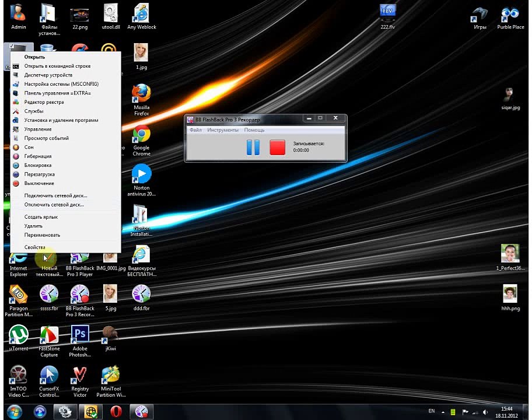Select the jKiwi desktop shortcut
The height and width of the screenshot is (420, 532).
111,338
